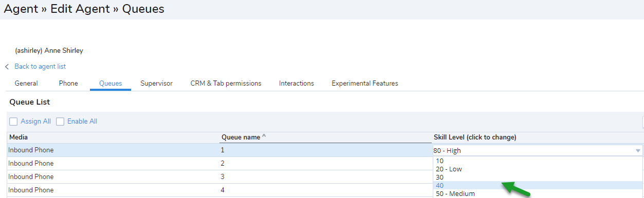Switch to the Phone tab
Viewport: 644px width, 198px height.
point(68,83)
